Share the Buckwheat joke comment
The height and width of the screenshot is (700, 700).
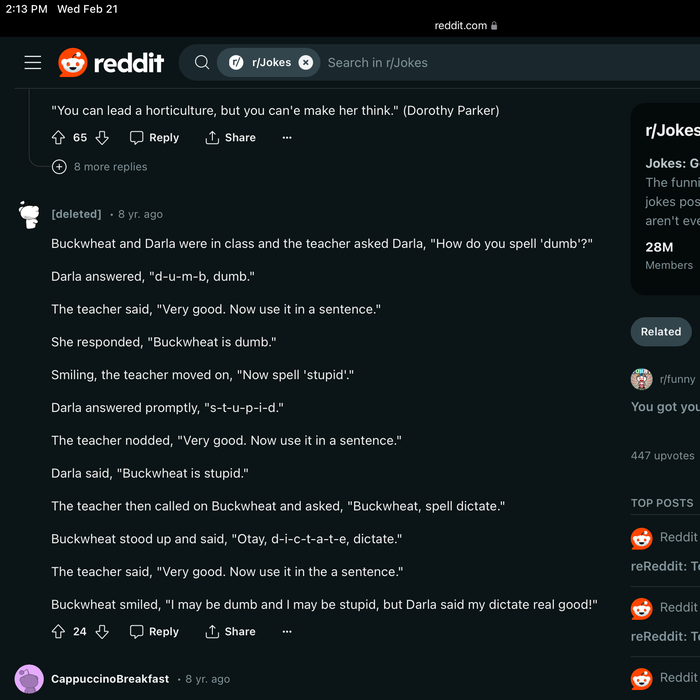point(230,632)
